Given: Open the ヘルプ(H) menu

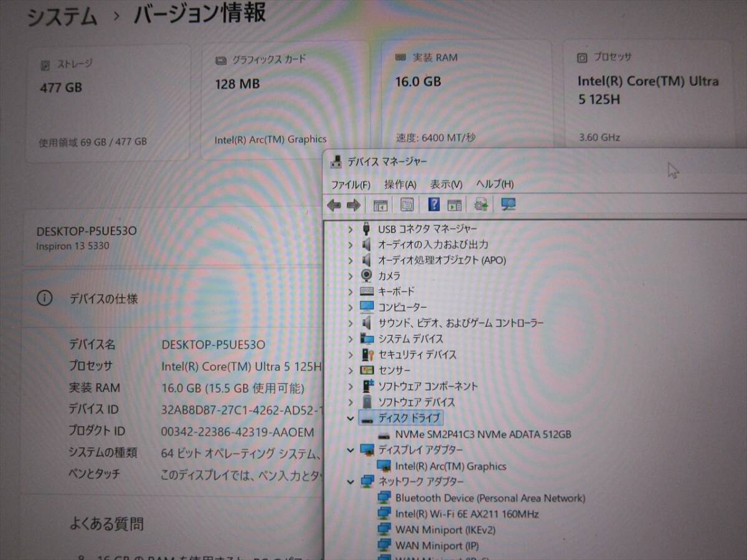Looking at the screenshot, I should point(495,184).
